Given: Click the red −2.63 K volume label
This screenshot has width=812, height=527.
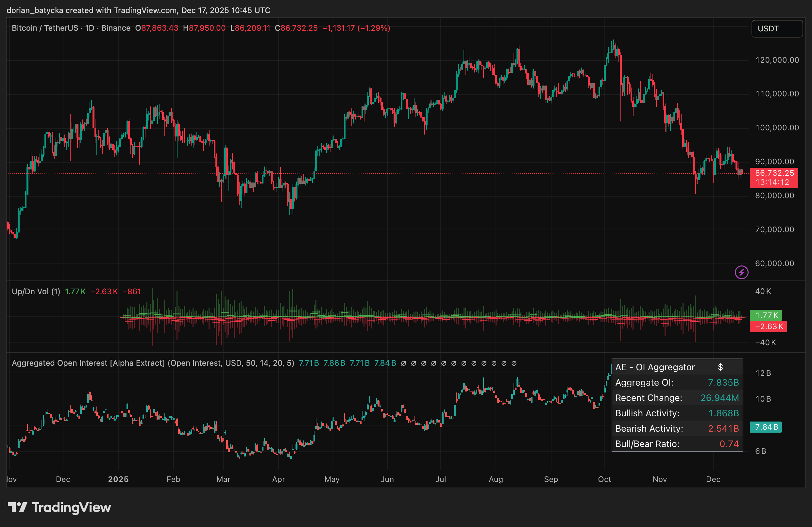Looking at the screenshot, I should tap(768, 327).
